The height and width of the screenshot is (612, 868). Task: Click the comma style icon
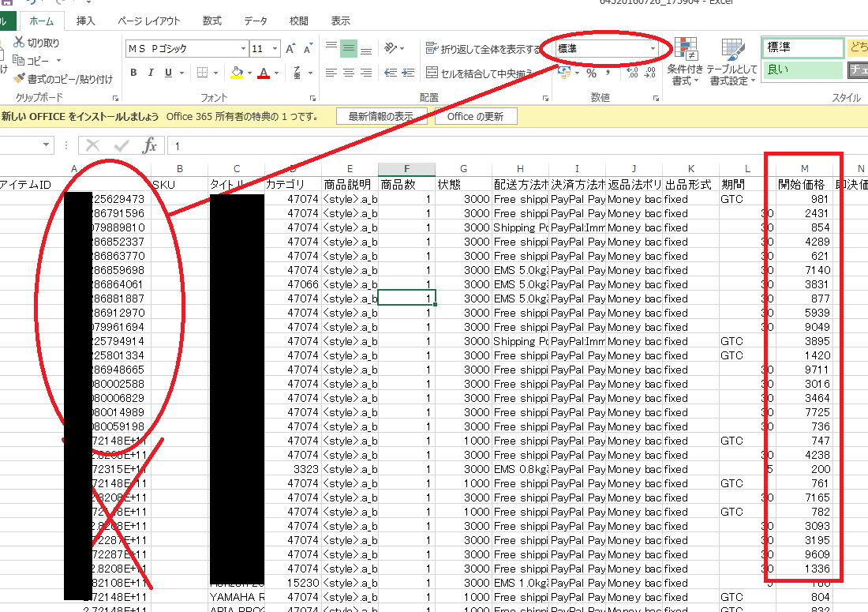[608, 73]
